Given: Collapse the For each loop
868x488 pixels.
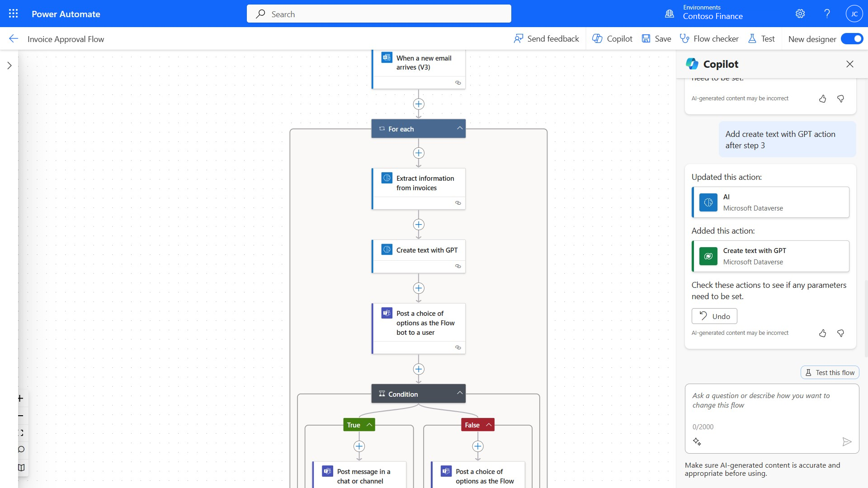Looking at the screenshot, I should click(x=459, y=128).
